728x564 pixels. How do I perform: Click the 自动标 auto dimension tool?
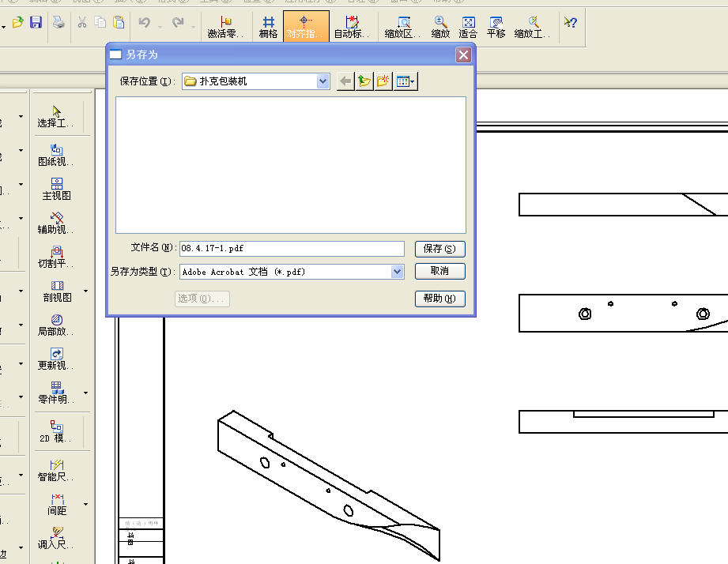[x=352, y=27]
